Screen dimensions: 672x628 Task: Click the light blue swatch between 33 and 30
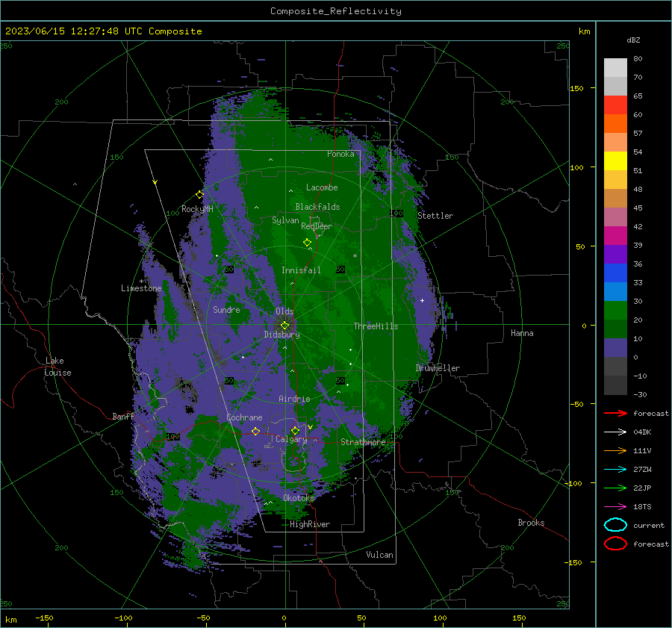(x=615, y=292)
